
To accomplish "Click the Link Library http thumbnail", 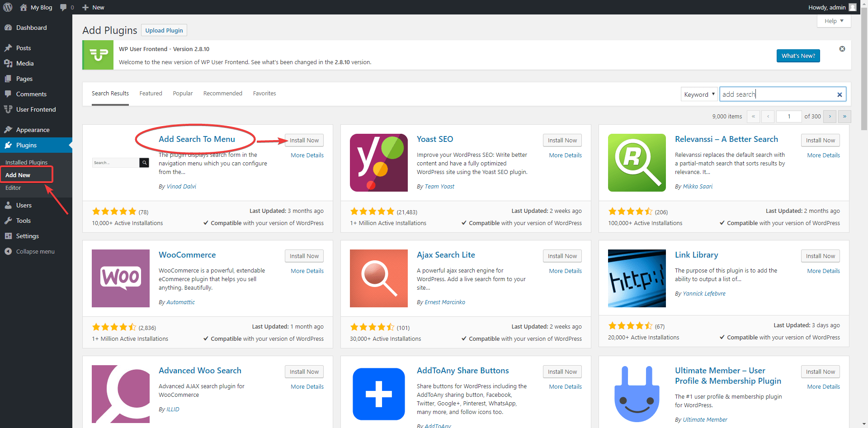I will (x=637, y=278).
